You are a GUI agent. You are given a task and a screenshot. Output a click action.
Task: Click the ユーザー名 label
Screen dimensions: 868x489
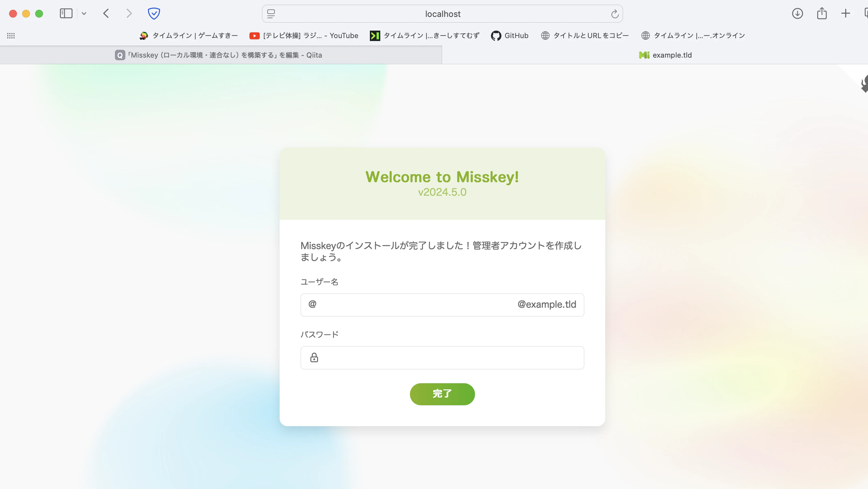tap(319, 282)
